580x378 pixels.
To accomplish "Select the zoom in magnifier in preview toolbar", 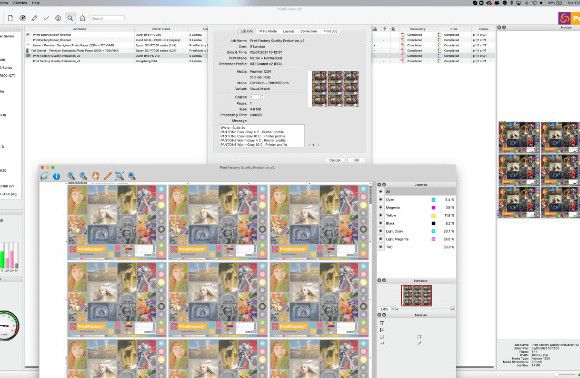I will [71, 176].
